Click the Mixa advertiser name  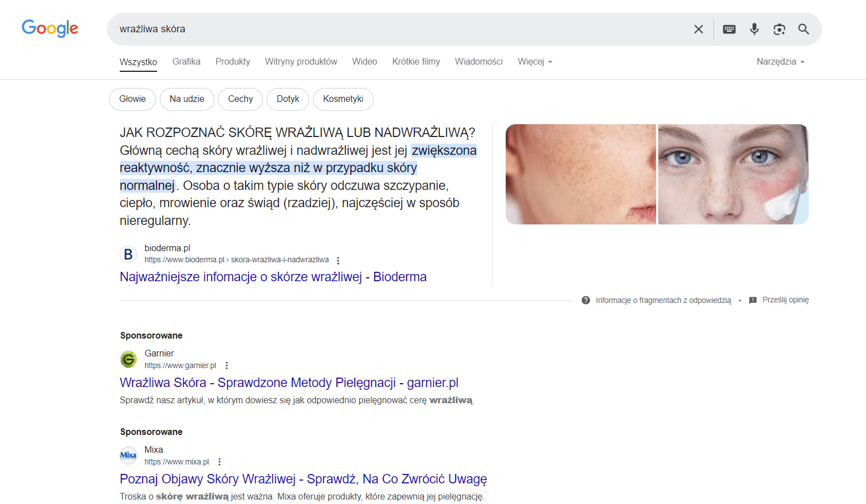[x=154, y=449]
